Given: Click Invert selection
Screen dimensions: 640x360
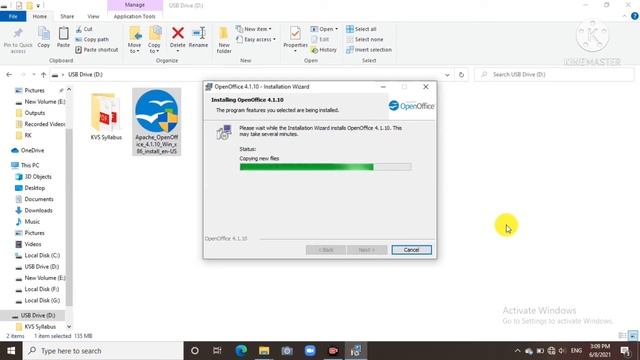Looking at the screenshot, I should (x=369, y=50).
